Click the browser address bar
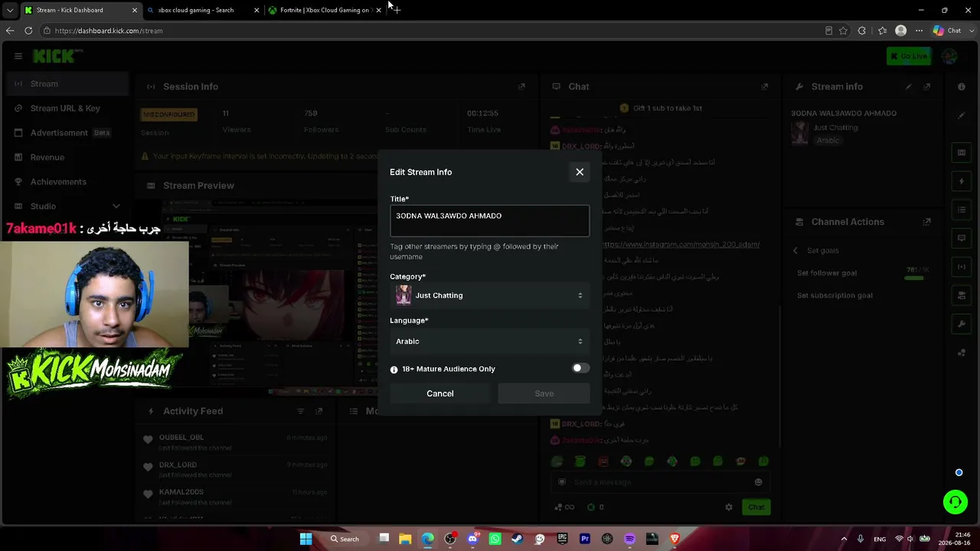 coord(429,31)
